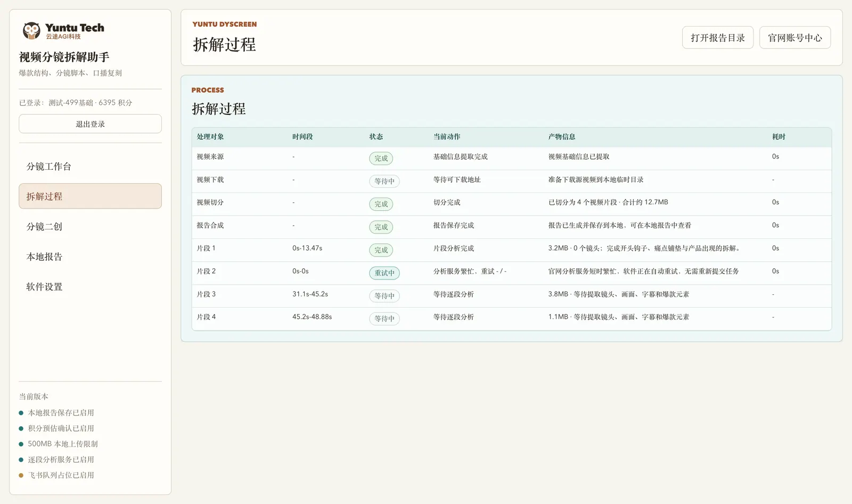Click 完成 status badge for 片段 1
The height and width of the screenshot is (504, 852).
pyautogui.click(x=381, y=250)
